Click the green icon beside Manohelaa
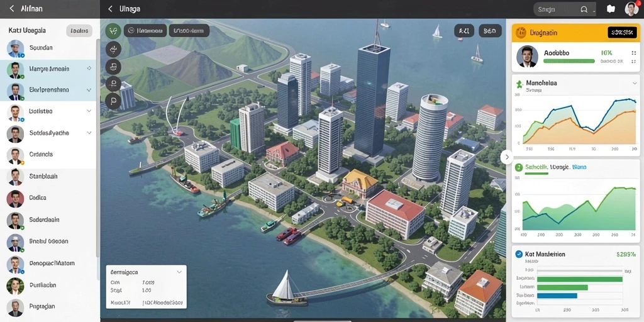 coord(519,84)
